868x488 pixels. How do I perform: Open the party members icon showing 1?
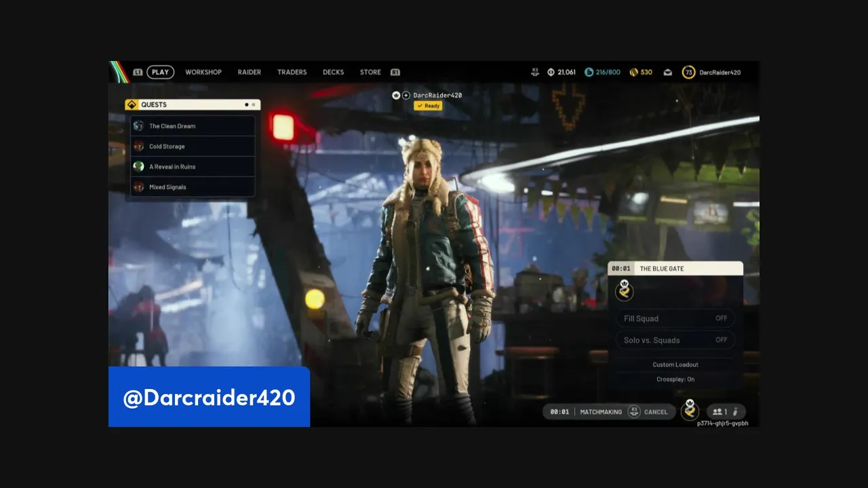pyautogui.click(x=719, y=411)
